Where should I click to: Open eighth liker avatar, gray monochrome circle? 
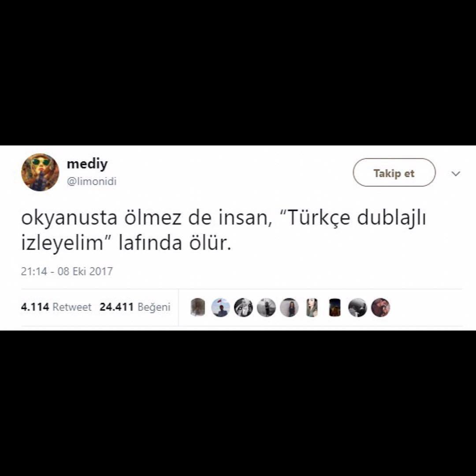point(357,308)
